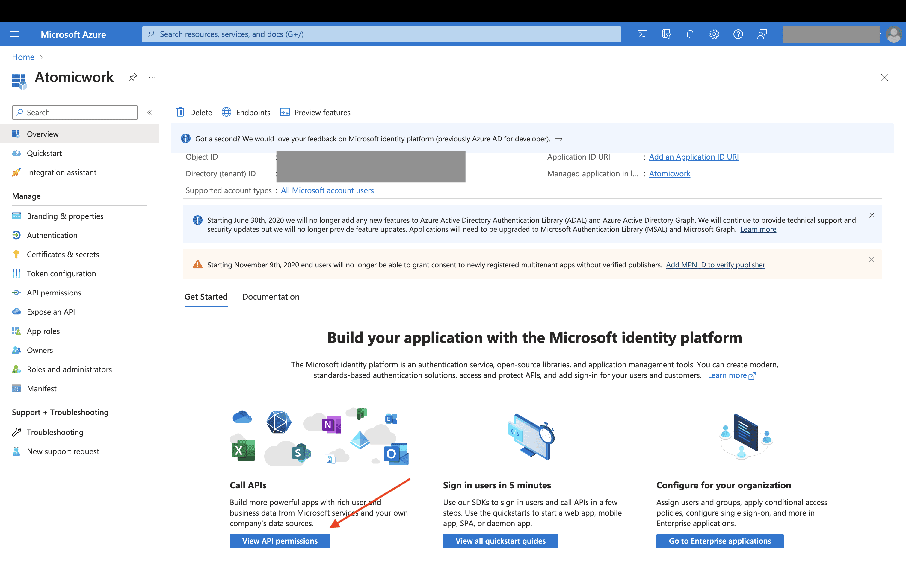Click the Configure for your organization heading
Image resolution: width=906 pixels, height=588 pixels.
tap(724, 485)
